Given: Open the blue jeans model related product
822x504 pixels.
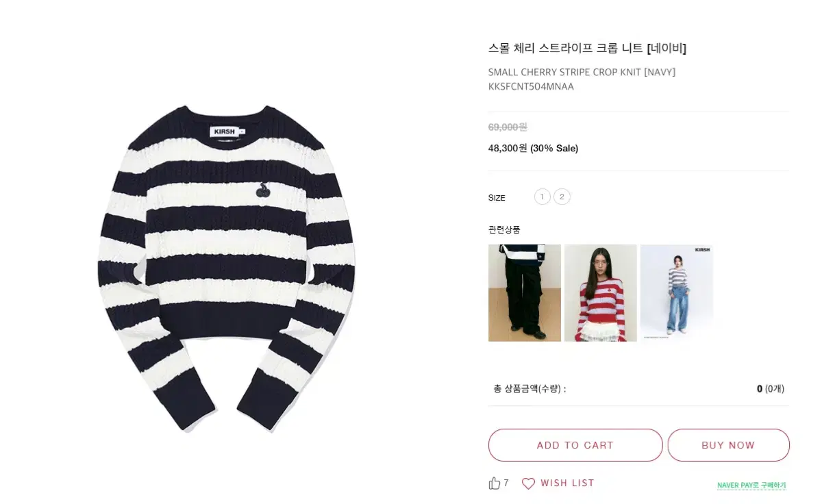Looking at the screenshot, I should click(x=677, y=292).
